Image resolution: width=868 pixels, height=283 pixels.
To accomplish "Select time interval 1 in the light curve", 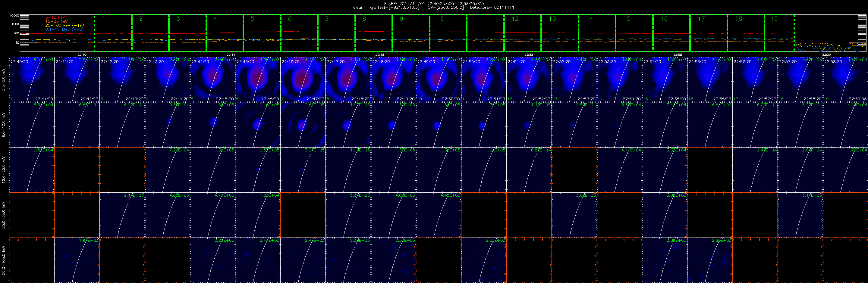I will tap(113, 33).
